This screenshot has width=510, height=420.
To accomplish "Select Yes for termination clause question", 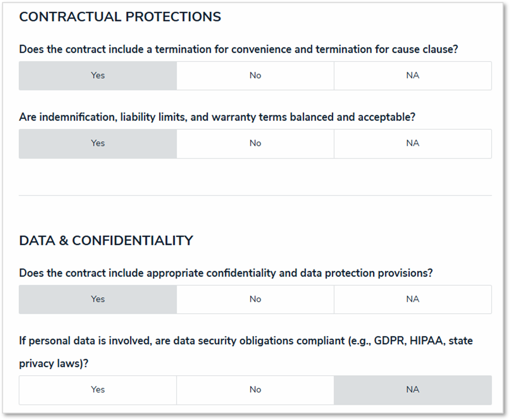I will point(98,76).
